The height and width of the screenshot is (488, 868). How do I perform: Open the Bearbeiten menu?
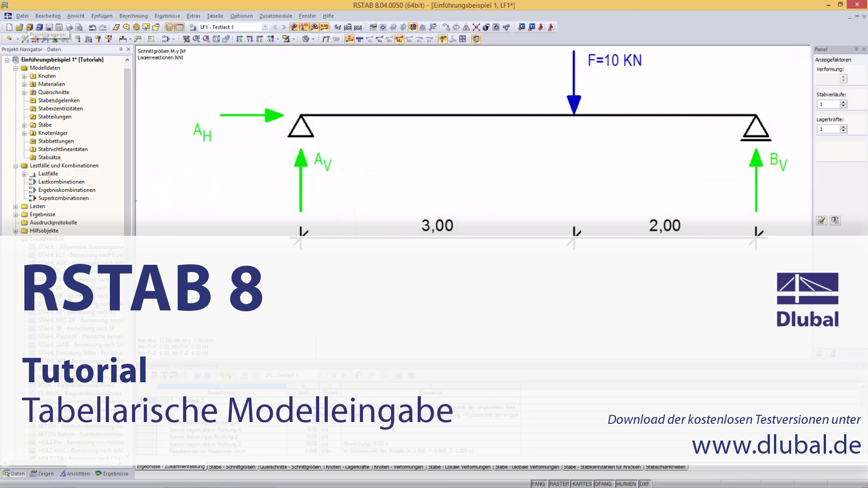(x=47, y=16)
